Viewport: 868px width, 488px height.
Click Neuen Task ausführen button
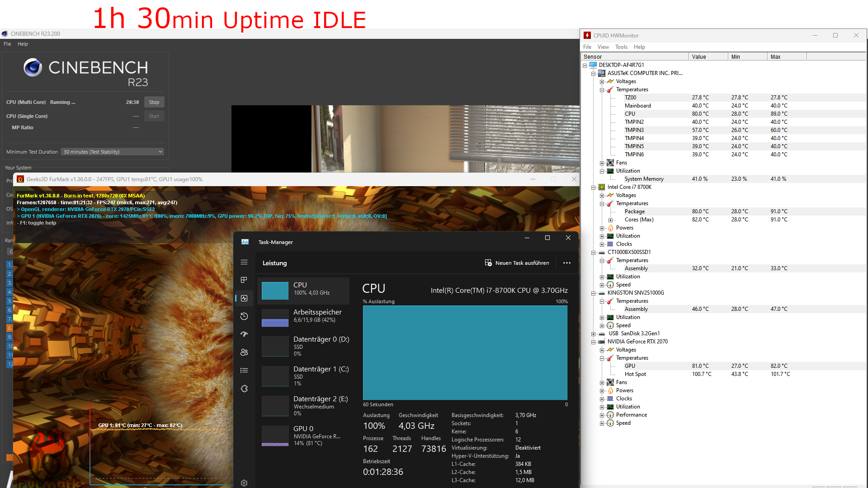(x=517, y=263)
